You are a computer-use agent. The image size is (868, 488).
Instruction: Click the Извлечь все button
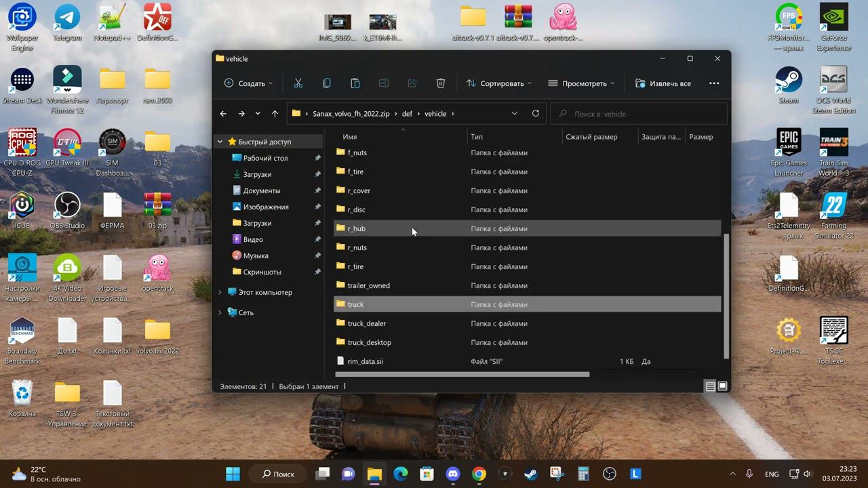663,83
